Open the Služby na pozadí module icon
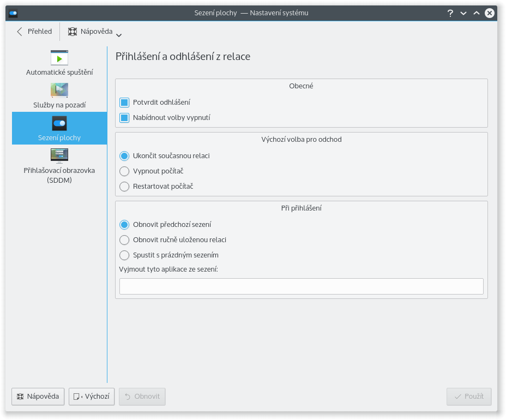The width and height of the screenshot is (506, 420). coord(59,90)
